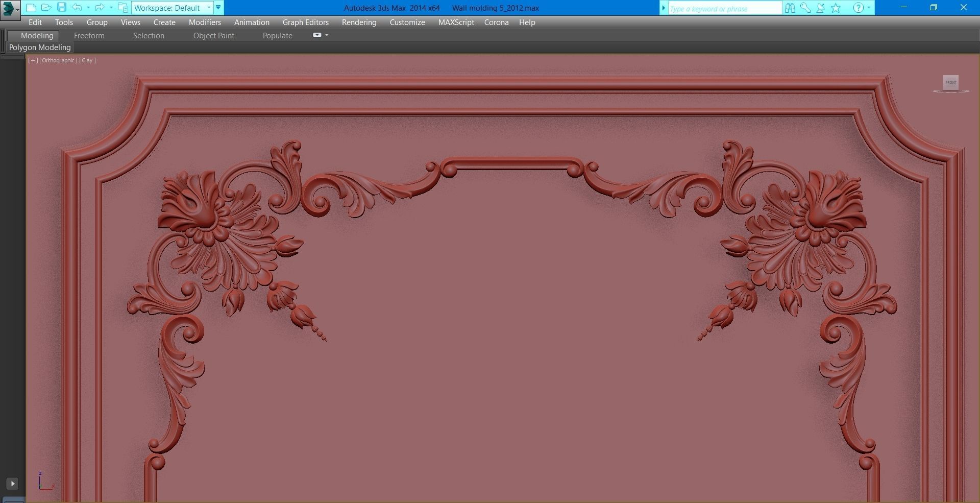The image size is (980, 503).
Task: Click the Save File icon
Action: tap(61, 8)
